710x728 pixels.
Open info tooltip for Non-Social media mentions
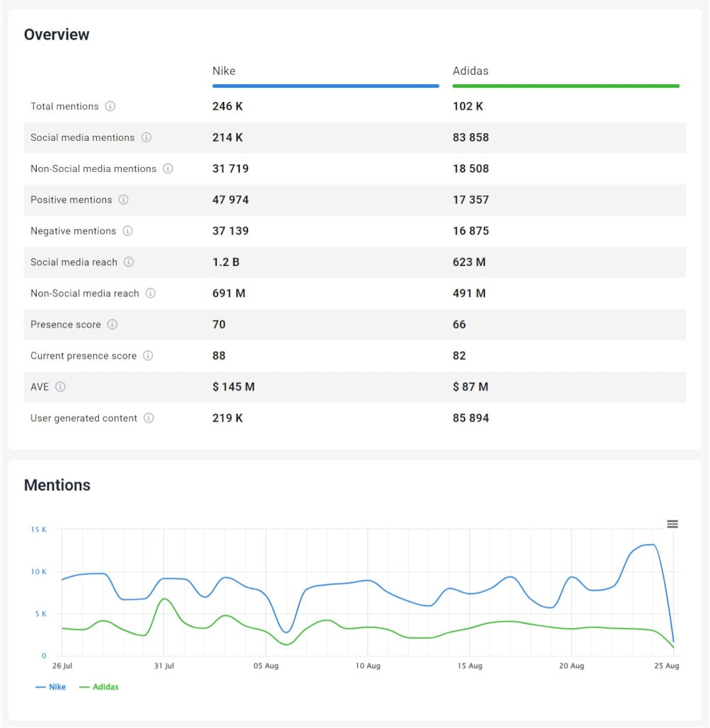(x=168, y=168)
